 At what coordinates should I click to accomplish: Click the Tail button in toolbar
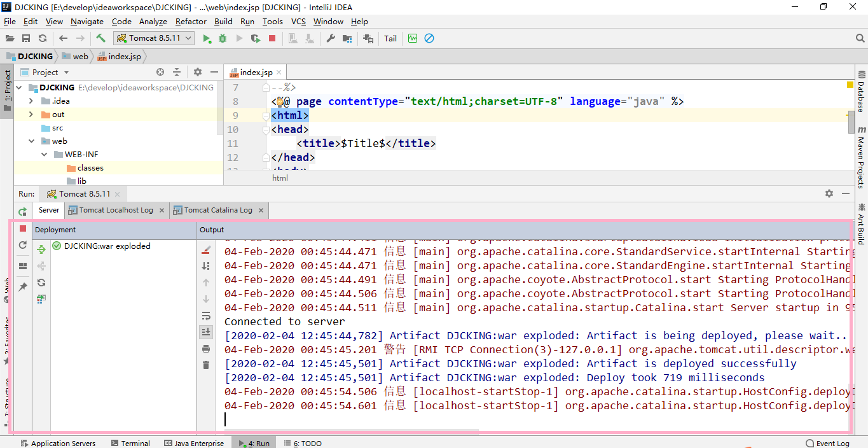point(390,39)
